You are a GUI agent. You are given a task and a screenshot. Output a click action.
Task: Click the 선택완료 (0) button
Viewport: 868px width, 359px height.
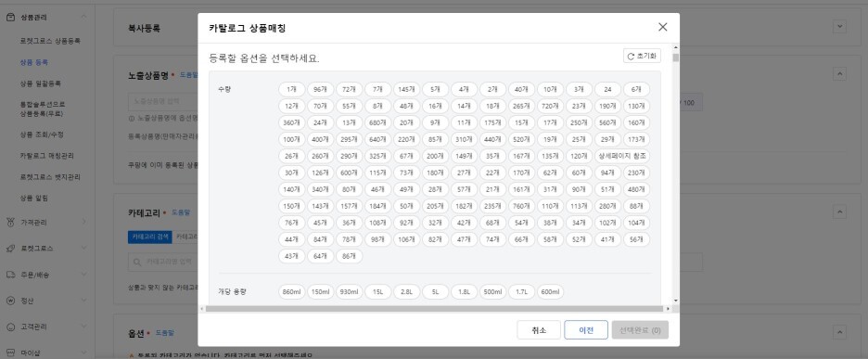(x=641, y=330)
